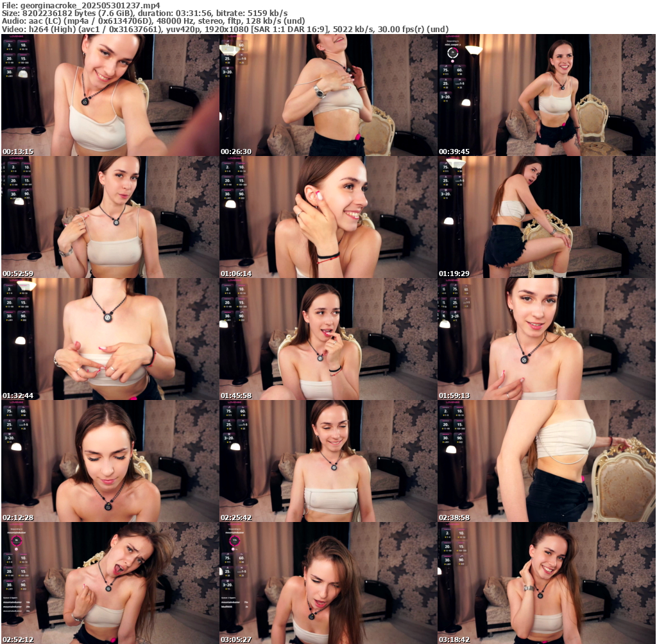Open the 00:52:59 frame preview
Image resolution: width=657 pixels, height=644 pixels.
coord(110,217)
